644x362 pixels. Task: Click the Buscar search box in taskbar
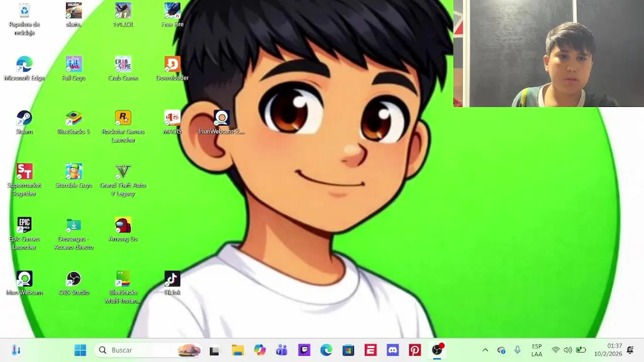coord(148,350)
